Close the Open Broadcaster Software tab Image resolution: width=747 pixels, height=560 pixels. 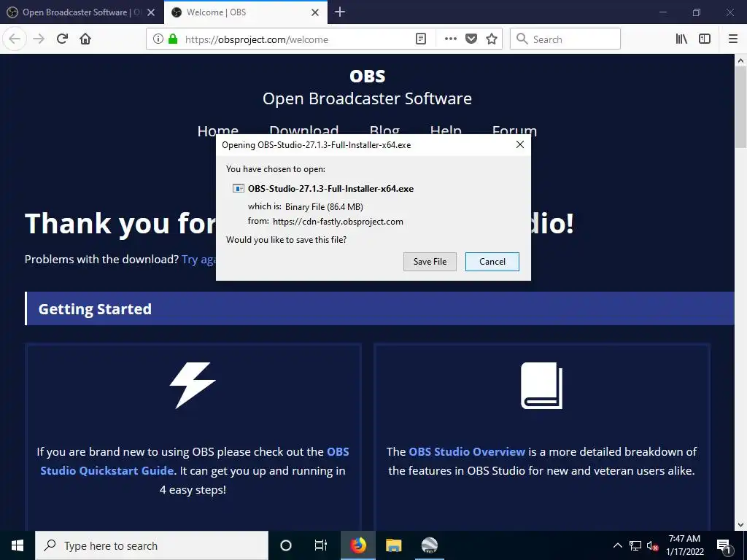(151, 12)
